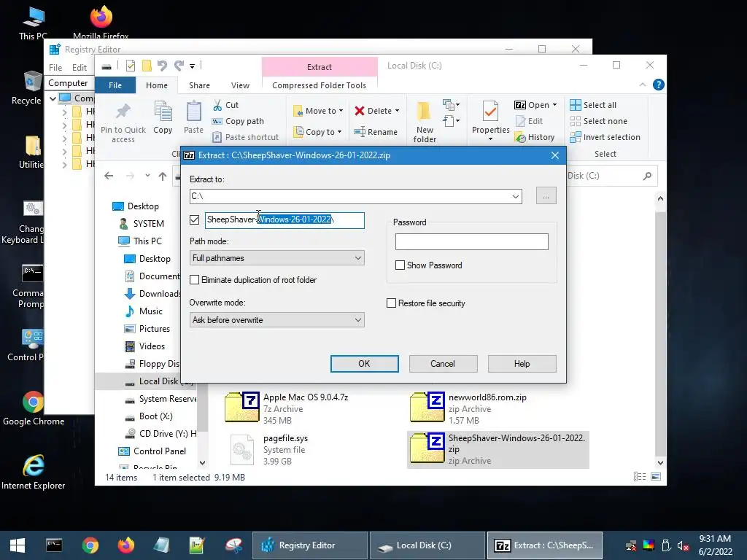Click the search magnifier icon in Explorer
The image size is (747, 560).
647,176
